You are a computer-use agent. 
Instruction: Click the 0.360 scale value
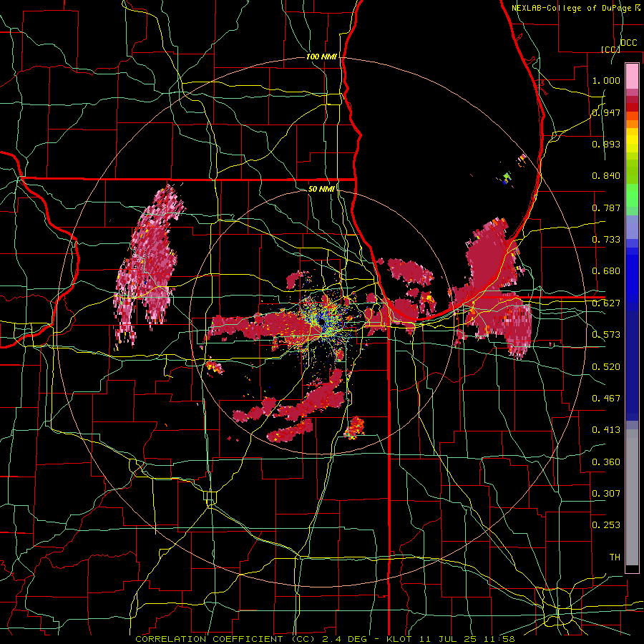click(x=606, y=462)
